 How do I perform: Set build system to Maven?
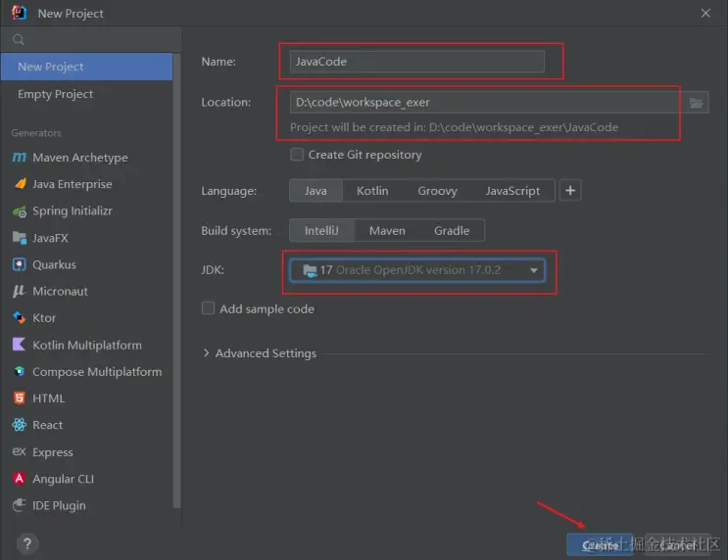coord(387,231)
